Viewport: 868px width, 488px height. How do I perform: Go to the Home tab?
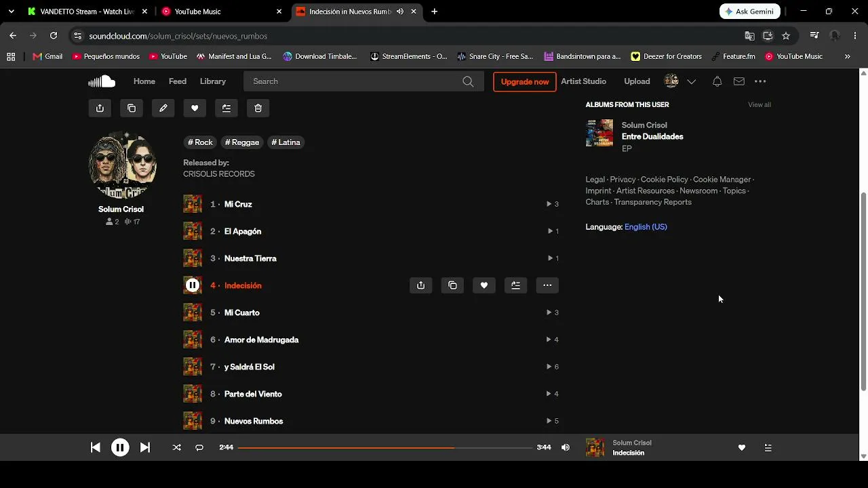click(144, 81)
